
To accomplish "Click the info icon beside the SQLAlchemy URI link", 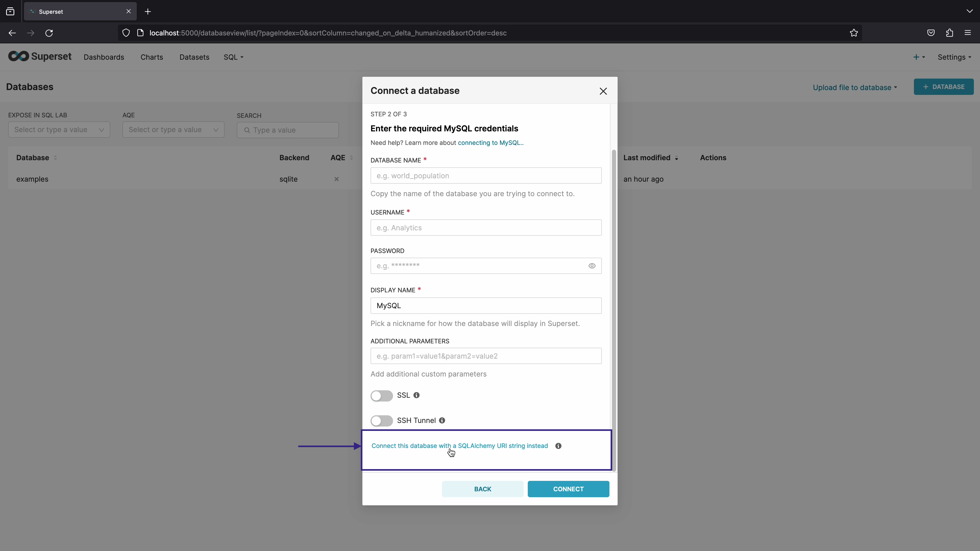I will [558, 446].
